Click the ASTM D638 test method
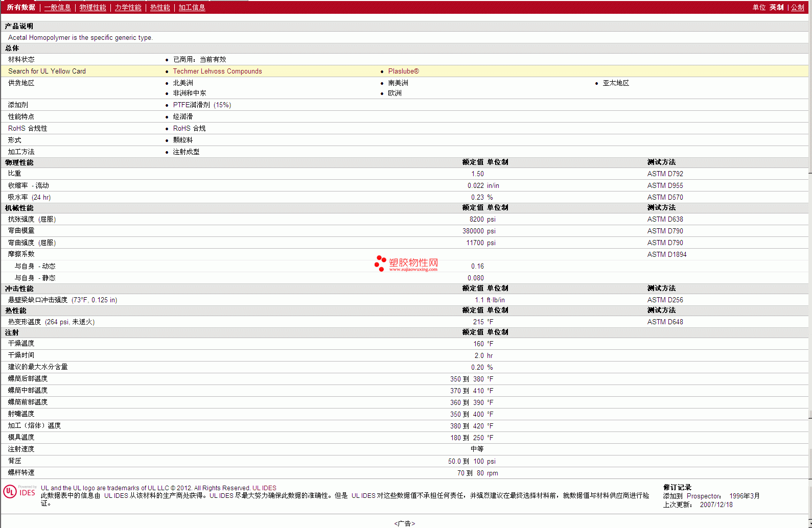Viewport: 812px width, 528px height. click(x=665, y=220)
